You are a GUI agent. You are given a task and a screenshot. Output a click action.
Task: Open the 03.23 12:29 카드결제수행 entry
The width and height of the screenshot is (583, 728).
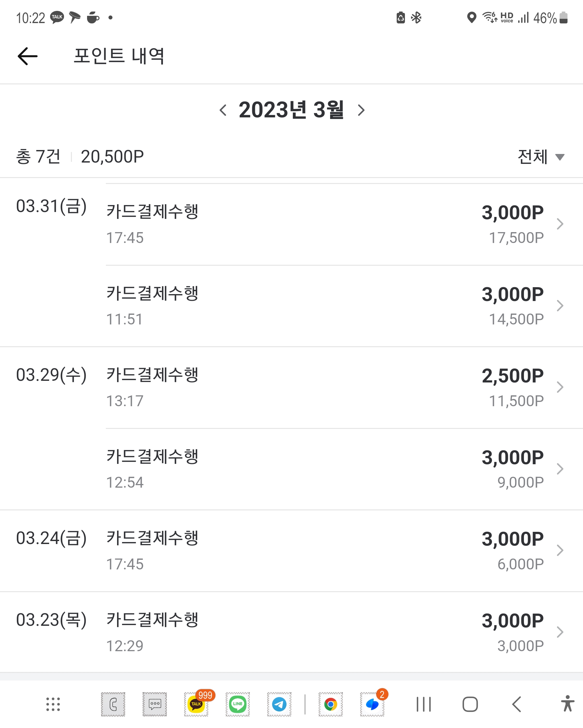(x=344, y=632)
